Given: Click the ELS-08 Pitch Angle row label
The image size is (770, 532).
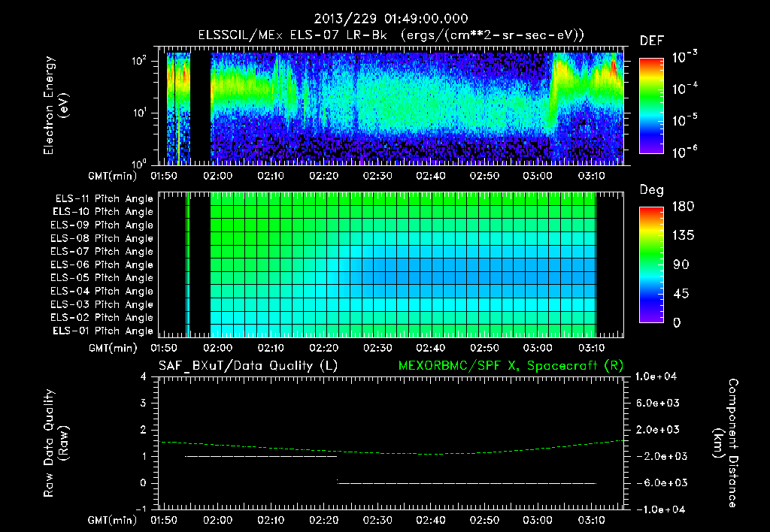Looking at the screenshot, I should (x=102, y=238).
